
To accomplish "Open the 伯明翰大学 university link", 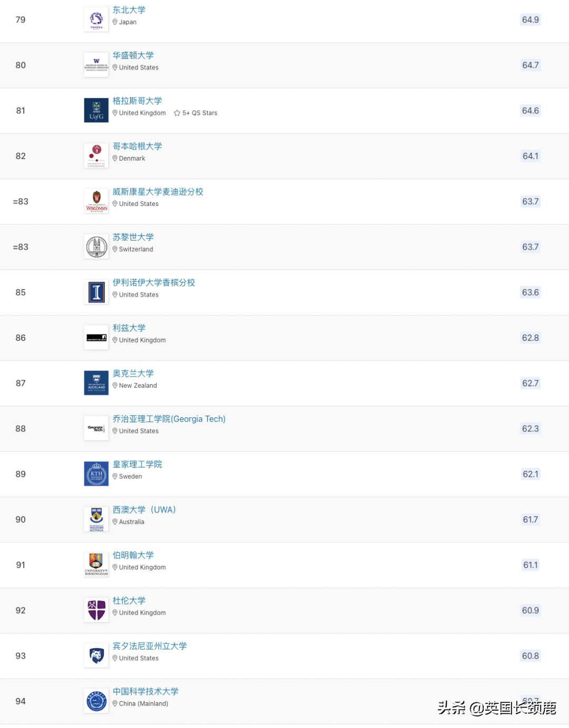I will click(133, 555).
